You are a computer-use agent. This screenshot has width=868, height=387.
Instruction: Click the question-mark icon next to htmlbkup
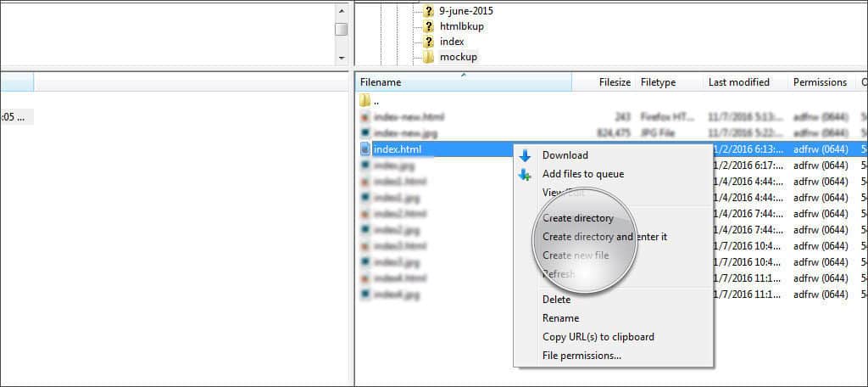[429, 26]
